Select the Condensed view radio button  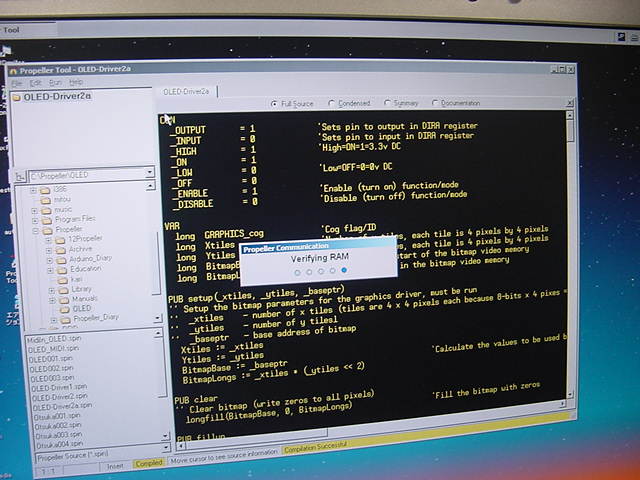(x=331, y=104)
